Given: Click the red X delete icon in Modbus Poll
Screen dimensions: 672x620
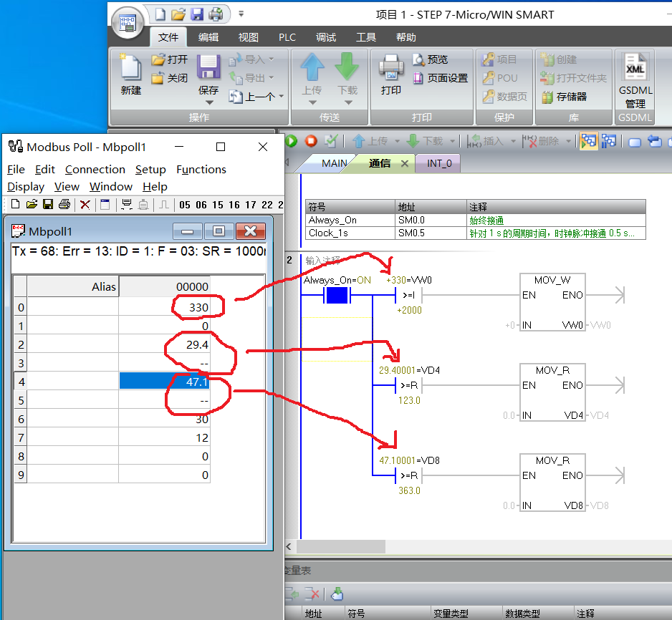Looking at the screenshot, I should click(85, 205).
